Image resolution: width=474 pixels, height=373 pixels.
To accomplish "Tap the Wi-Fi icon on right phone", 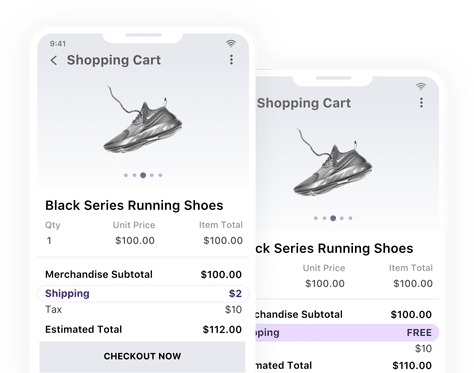I will 421,86.
